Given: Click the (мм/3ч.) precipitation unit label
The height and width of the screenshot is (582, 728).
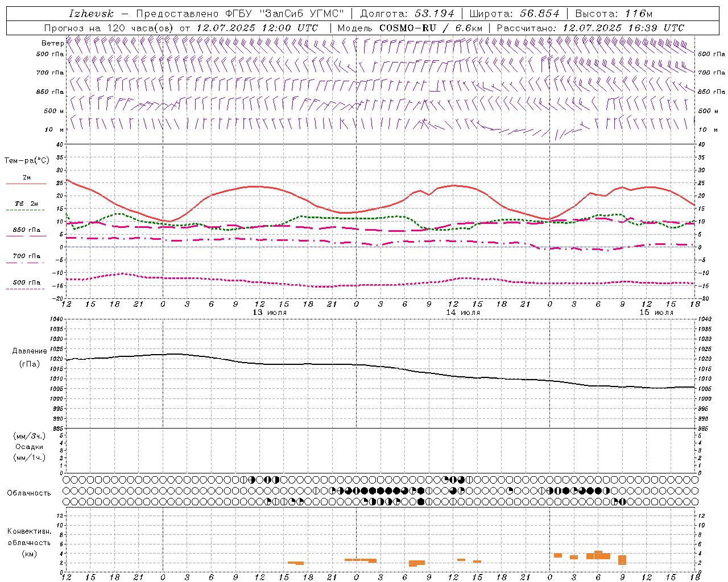Looking at the screenshot, I should point(30,436).
